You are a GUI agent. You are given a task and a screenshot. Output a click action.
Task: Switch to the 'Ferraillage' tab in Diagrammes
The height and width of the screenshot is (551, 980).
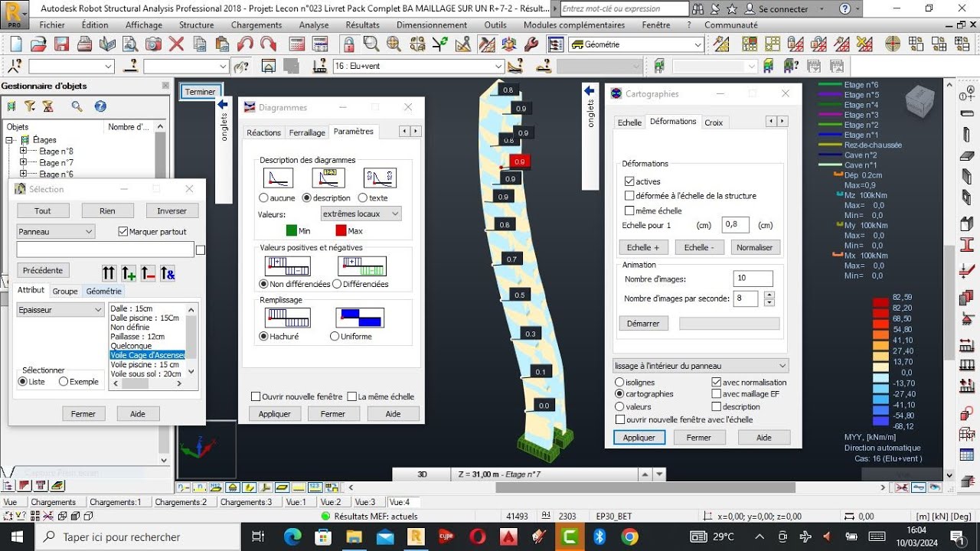(x=307, y=132)
